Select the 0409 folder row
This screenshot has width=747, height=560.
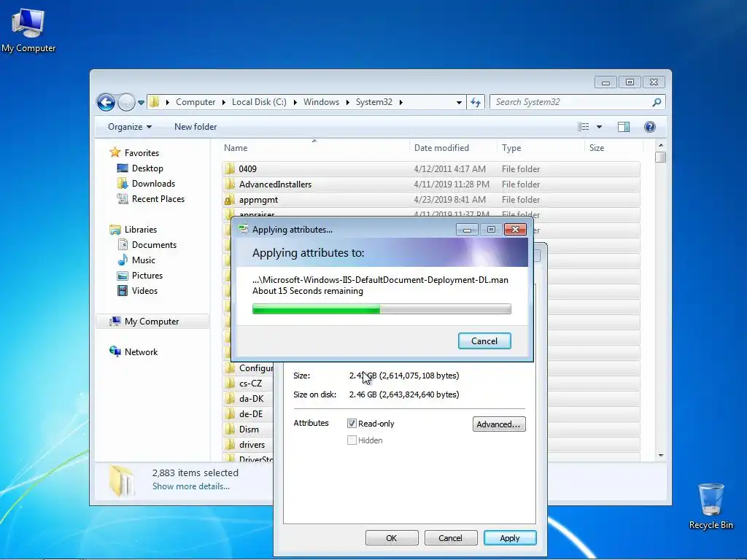(x=430, y=168)
